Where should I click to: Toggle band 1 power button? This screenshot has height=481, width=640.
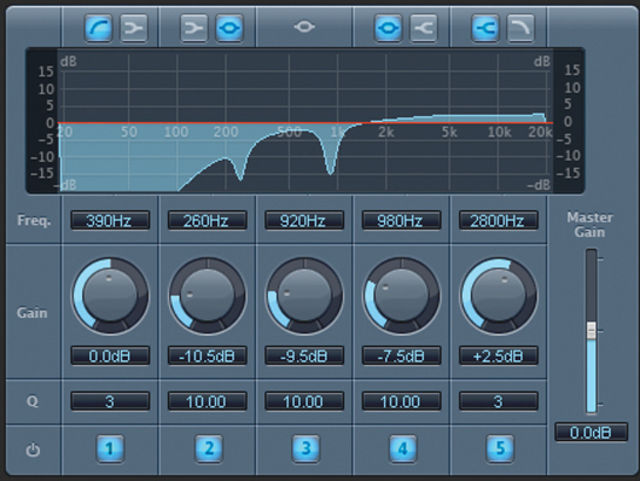click(x=110, y=449)
